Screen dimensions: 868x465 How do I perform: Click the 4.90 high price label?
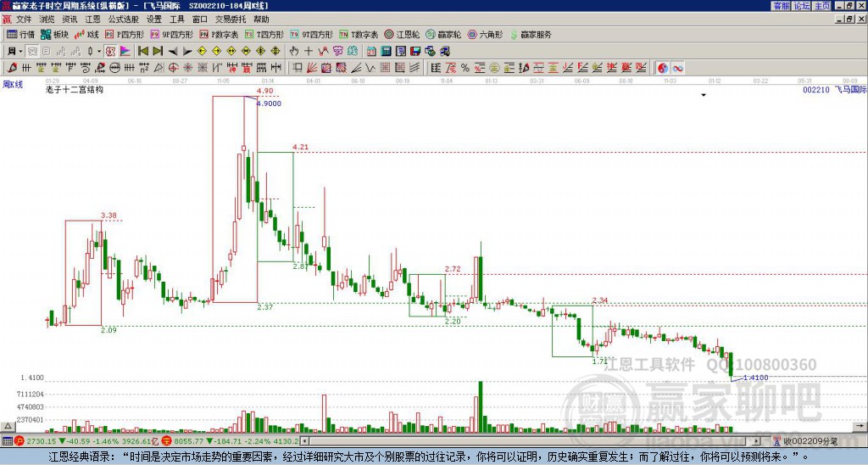[265, 91]
